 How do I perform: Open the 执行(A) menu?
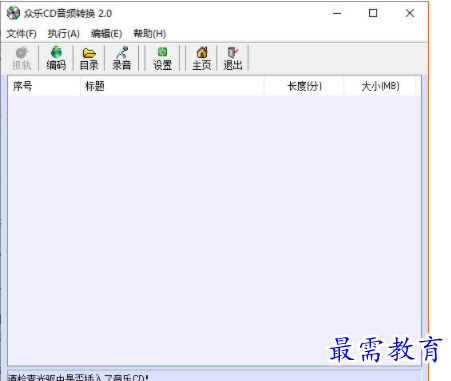click(64, 34)
